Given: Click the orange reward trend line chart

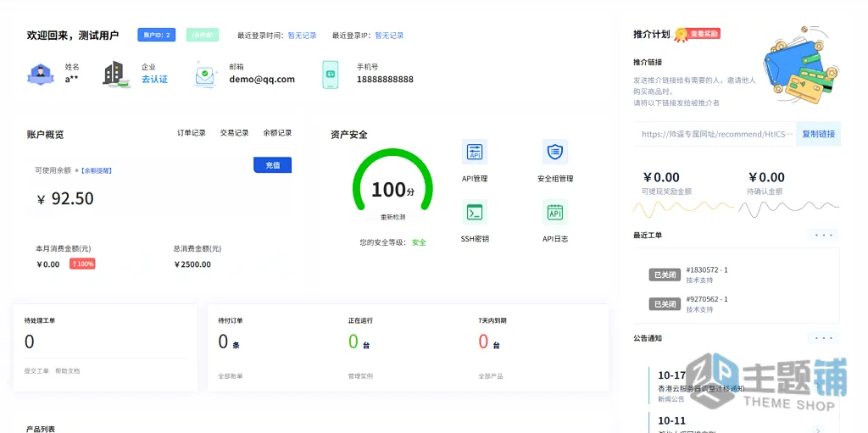Looking at the screenshot, I should (x=683, y=209).
